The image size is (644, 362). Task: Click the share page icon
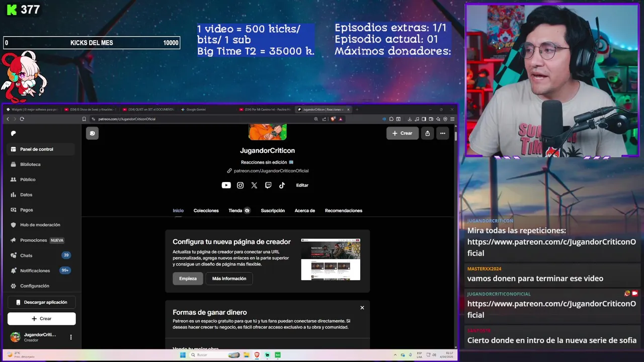427,133
